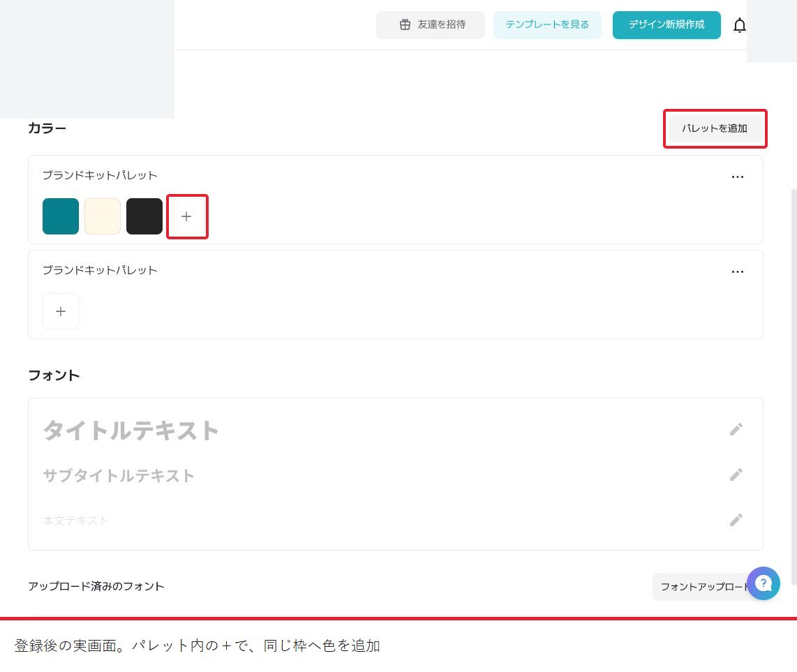
Task: Click the カラー section heading
Action: coord(47,128)
